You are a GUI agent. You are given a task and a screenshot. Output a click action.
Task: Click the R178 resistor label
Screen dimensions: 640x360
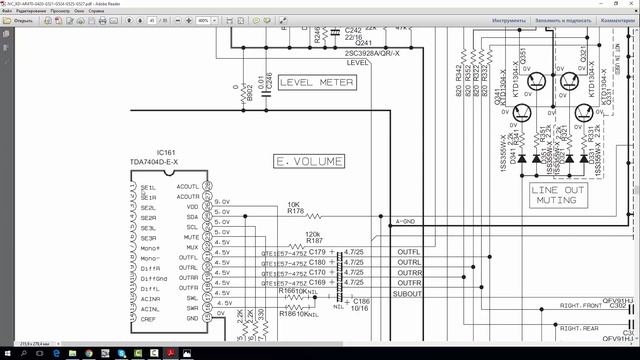(296, 211)
